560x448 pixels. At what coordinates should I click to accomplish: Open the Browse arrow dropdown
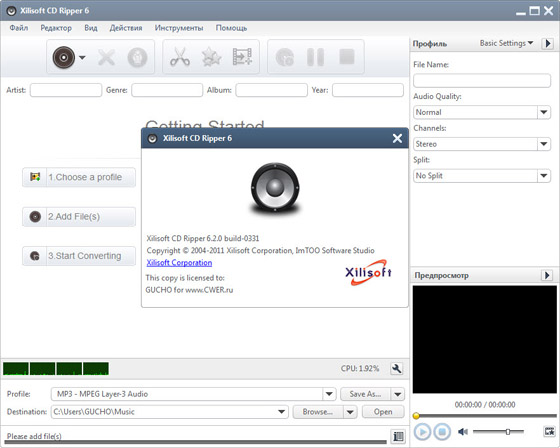(x=350, y=412)
